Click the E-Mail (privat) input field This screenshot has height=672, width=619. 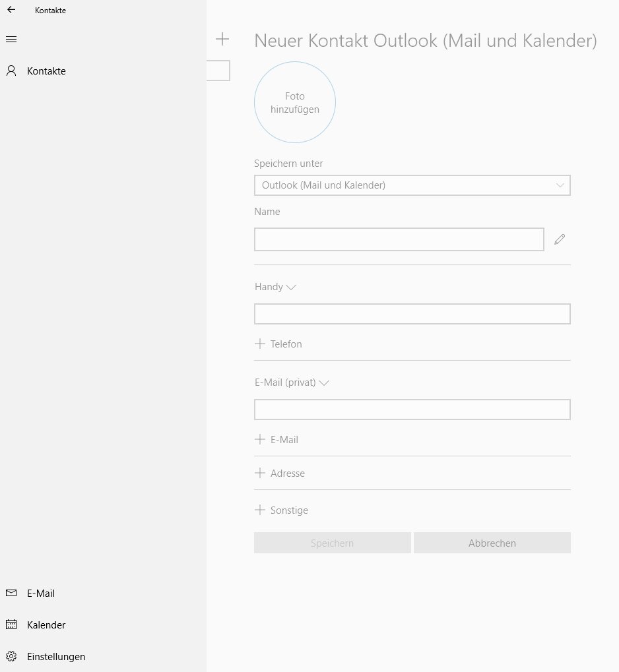pos(412,410)
